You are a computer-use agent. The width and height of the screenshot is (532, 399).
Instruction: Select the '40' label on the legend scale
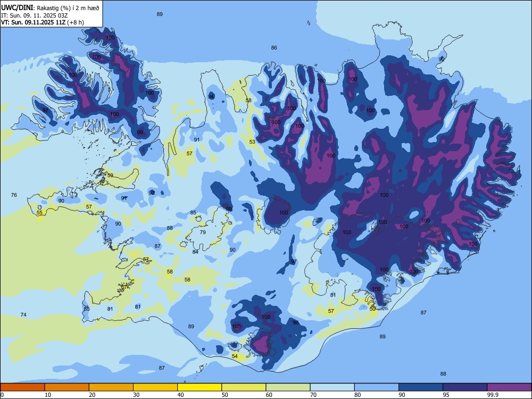click(x=181, y=395)
